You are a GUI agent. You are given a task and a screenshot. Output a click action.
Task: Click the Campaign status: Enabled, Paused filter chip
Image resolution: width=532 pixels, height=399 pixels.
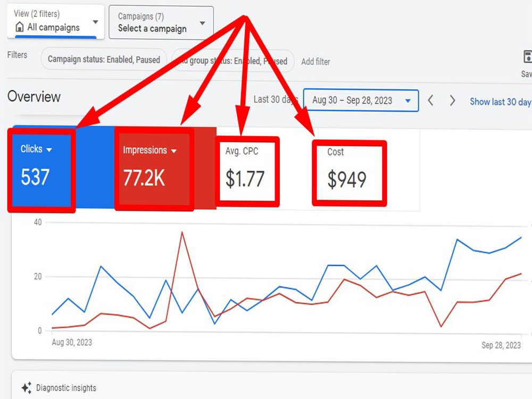point(104,60)
